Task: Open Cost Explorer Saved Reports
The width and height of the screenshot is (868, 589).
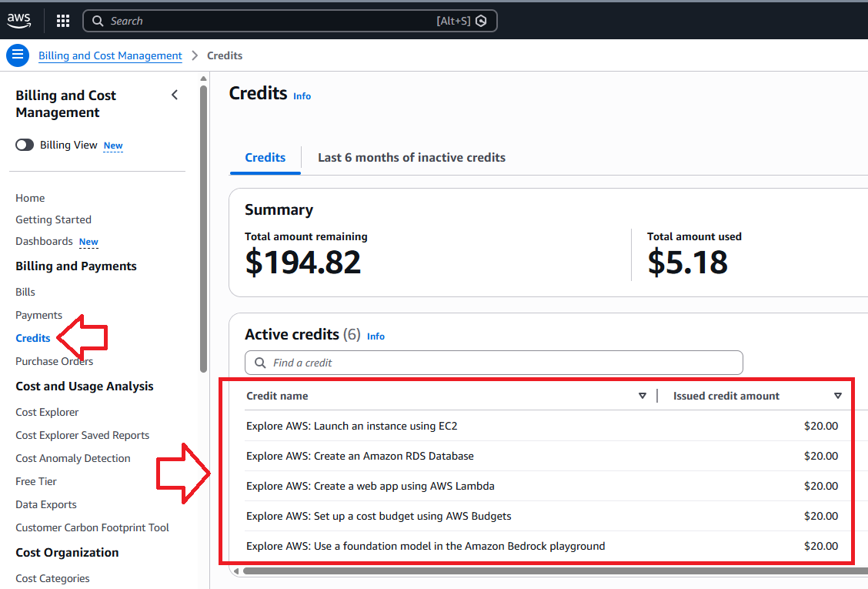Action: tap(82, 436)
